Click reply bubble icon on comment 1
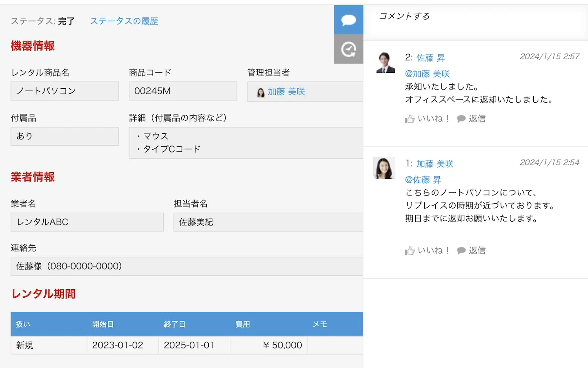The width and height of the screenshot is (588, 368). [x=461, y=251]
